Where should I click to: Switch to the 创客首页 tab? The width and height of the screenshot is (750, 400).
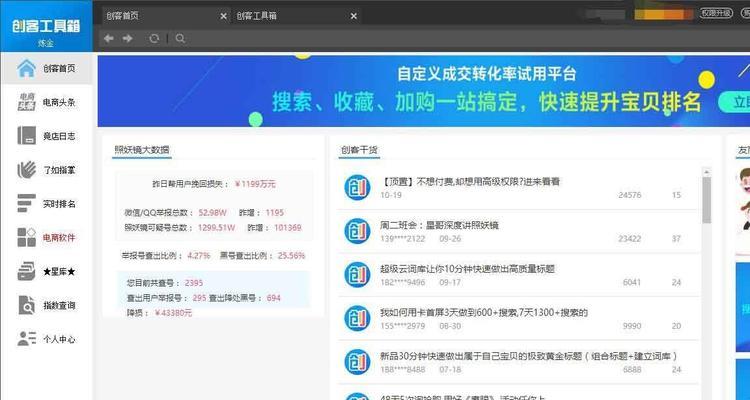coord(165,16)
